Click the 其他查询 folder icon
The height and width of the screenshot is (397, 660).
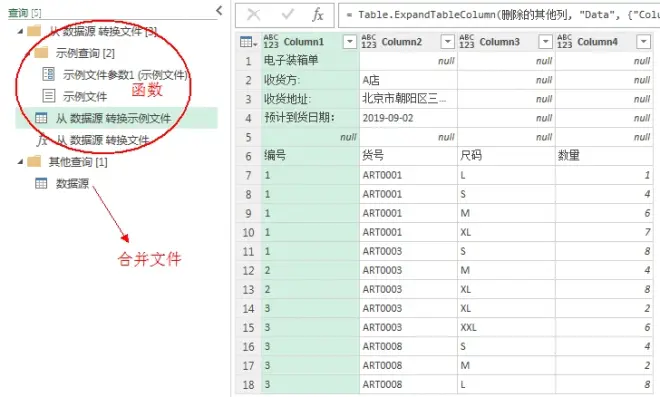point(35,161)
